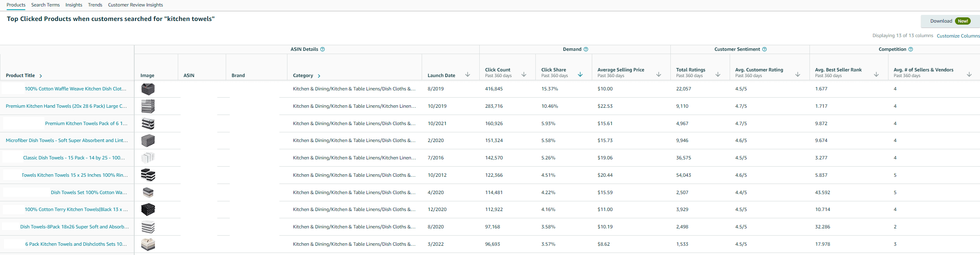Image resolution: width=980 pixels, height=255 pixels.
Task: Open the Demand info tooltip icon
Action: tap(586, 49)
